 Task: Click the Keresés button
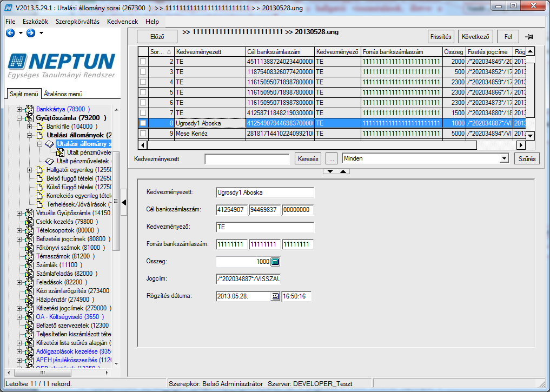pyautogui.click(x=308, y=159)
